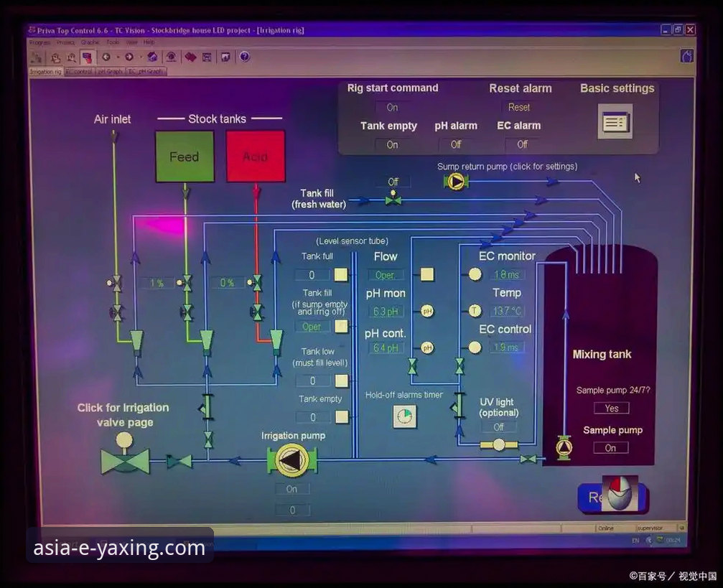Switch to the EC control tab
The width and height of the screenshot is (723, 588).
(x=79, y=72)
